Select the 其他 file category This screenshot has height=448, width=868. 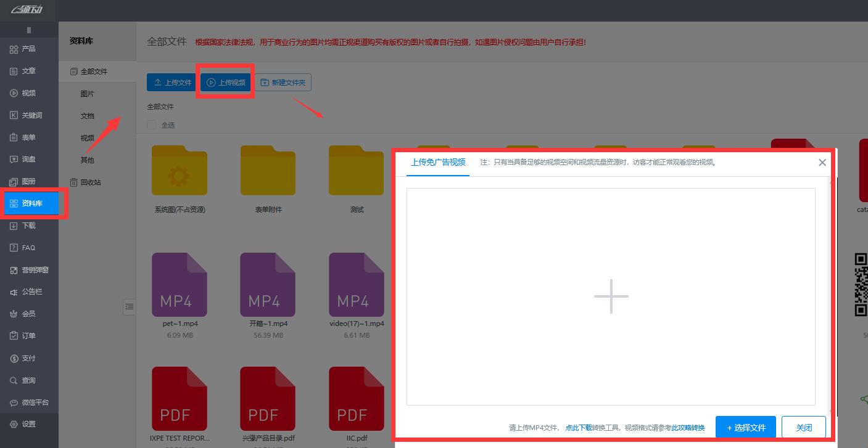[86, 160]
